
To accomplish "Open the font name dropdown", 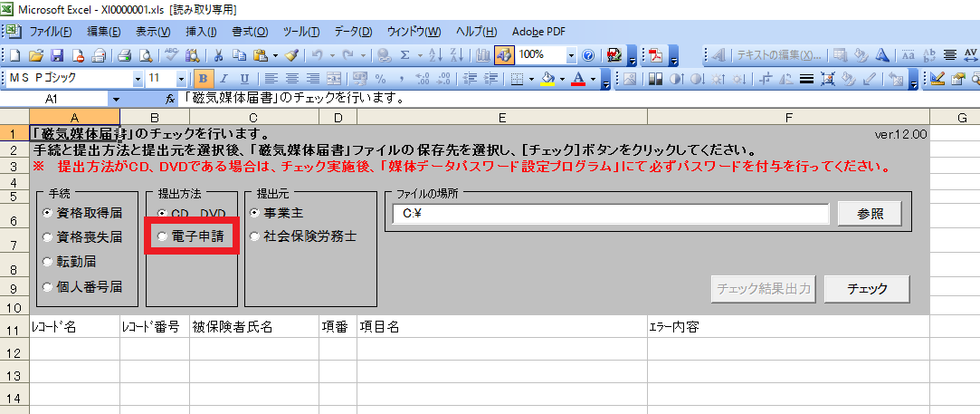I will (138, 79).
